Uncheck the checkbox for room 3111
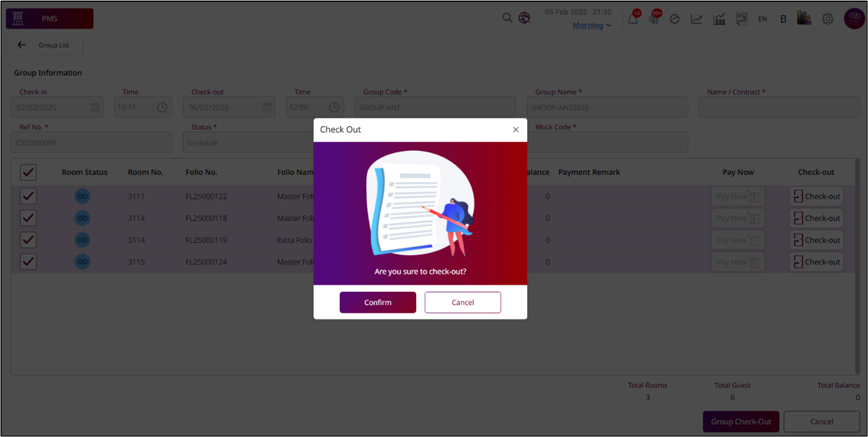Image resolution: width=868 pixels, height=437 pixels. click(28, 197)
